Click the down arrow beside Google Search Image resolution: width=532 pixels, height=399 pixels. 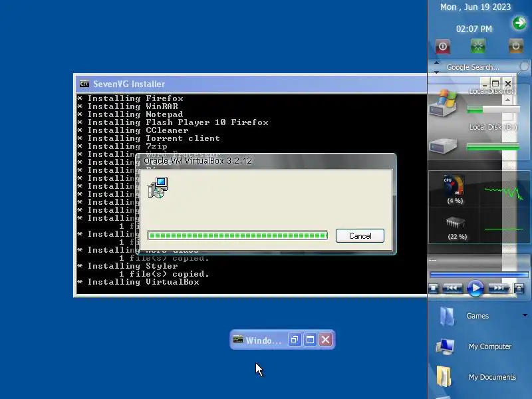pos(436,72)
